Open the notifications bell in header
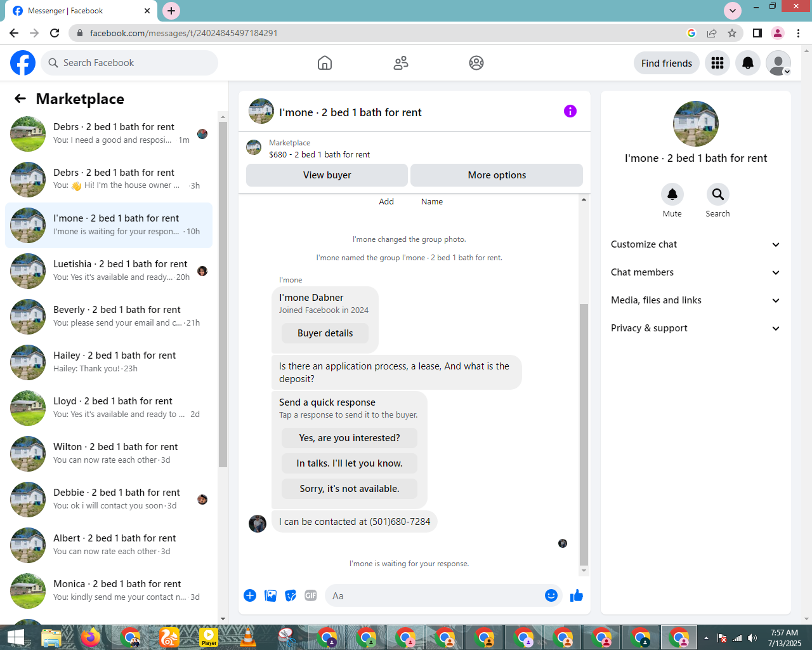This screenshot has height=650, width=812. coord(748,63)
